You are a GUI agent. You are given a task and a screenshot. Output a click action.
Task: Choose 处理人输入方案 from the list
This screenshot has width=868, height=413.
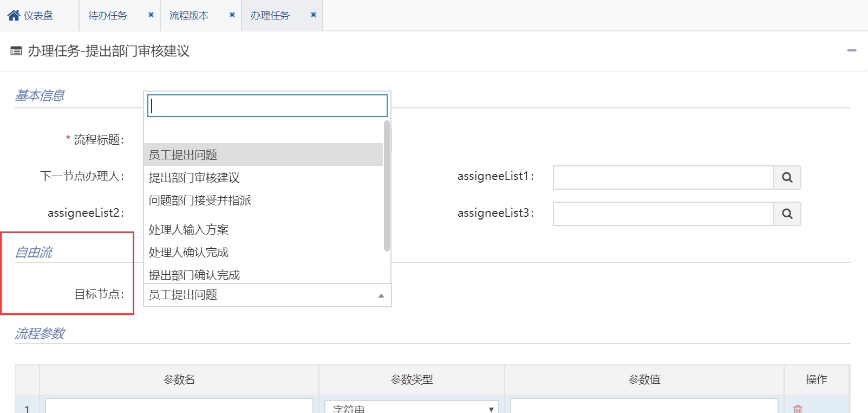(263, 229)
